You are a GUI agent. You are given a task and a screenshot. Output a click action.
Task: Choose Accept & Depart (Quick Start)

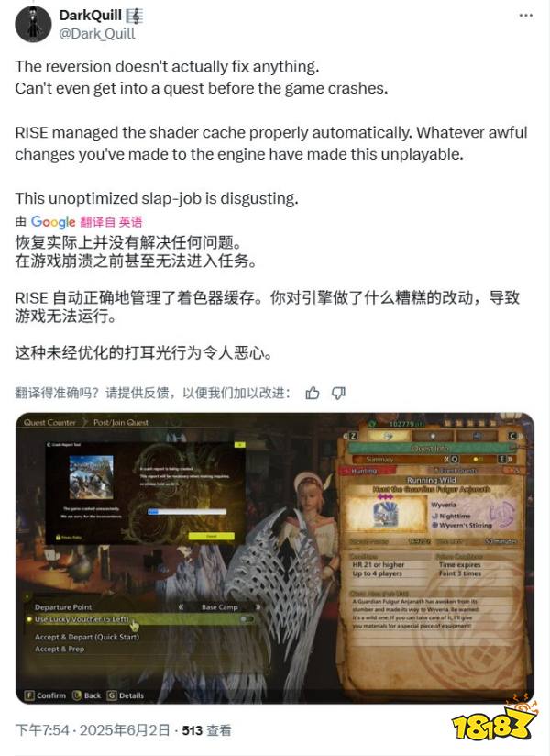(87, 637)
